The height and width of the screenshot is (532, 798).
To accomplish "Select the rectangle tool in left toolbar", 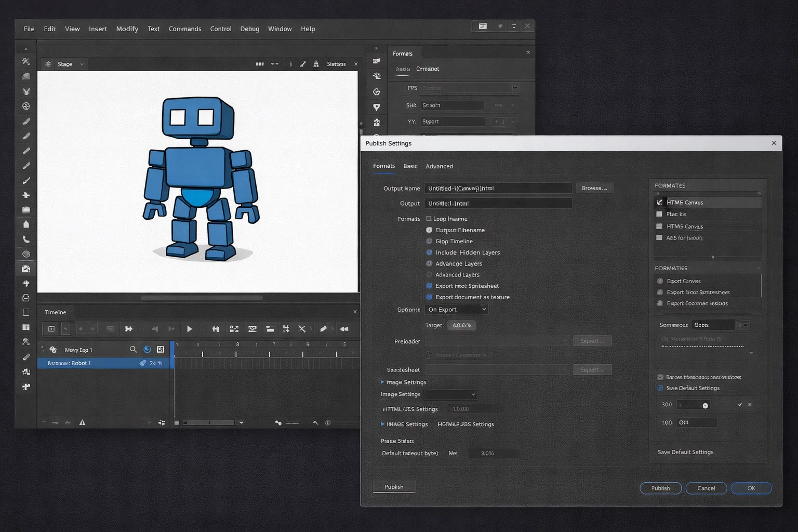I will coord(26,312).
